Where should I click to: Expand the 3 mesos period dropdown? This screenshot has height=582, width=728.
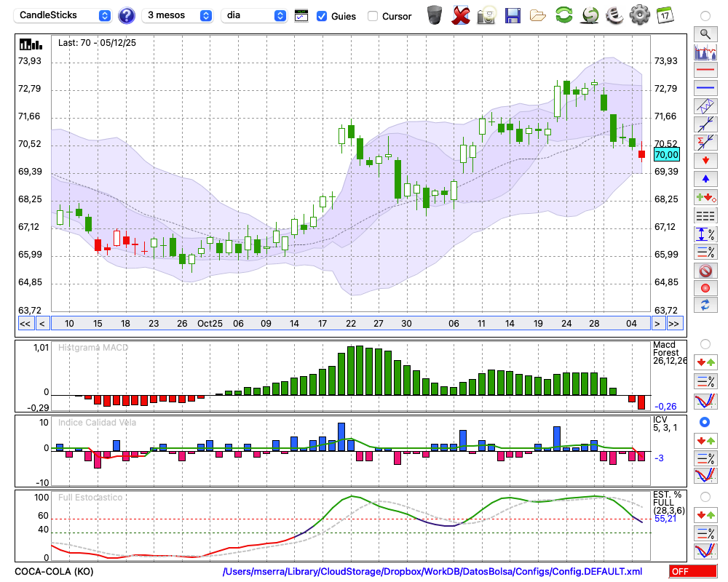click(x=178, y=15)
